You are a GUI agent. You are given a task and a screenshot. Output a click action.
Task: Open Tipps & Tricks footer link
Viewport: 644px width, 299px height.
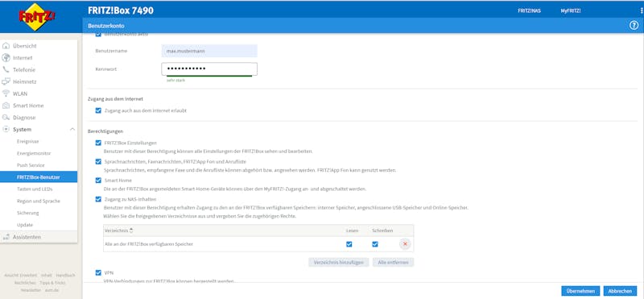(x=52, y=283)
